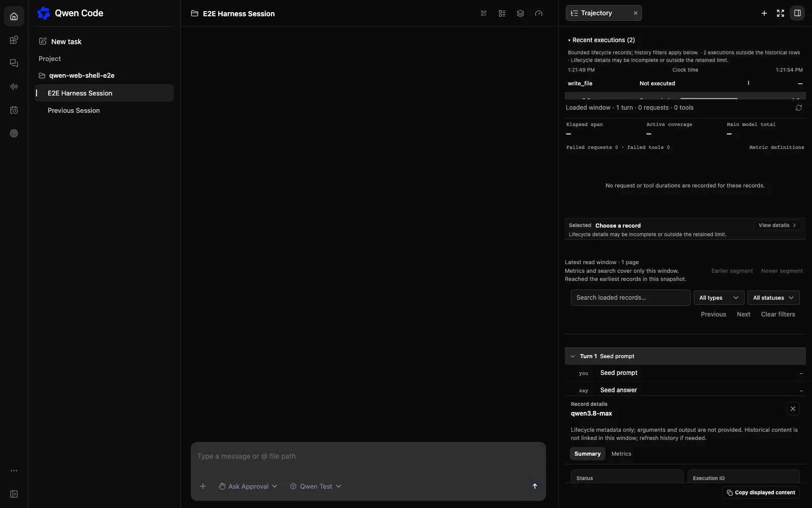Collapse the Turn 1 Seed prompt group

click(x=685, y=356)
